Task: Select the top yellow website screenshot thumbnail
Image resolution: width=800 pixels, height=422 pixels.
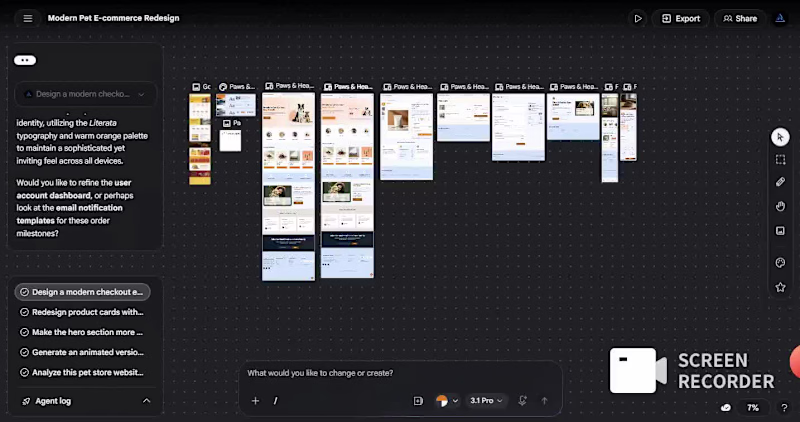Action: (x=200, y=118)
